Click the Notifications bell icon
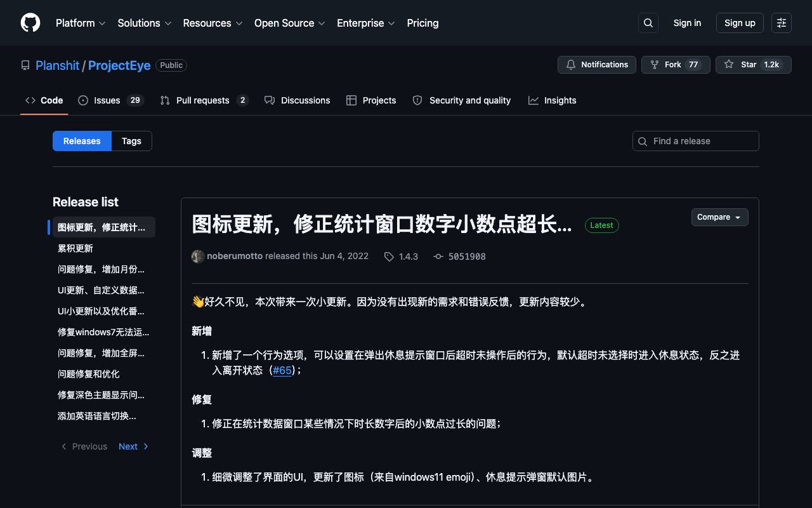812x508 pixels. click(x=571, y=65)
